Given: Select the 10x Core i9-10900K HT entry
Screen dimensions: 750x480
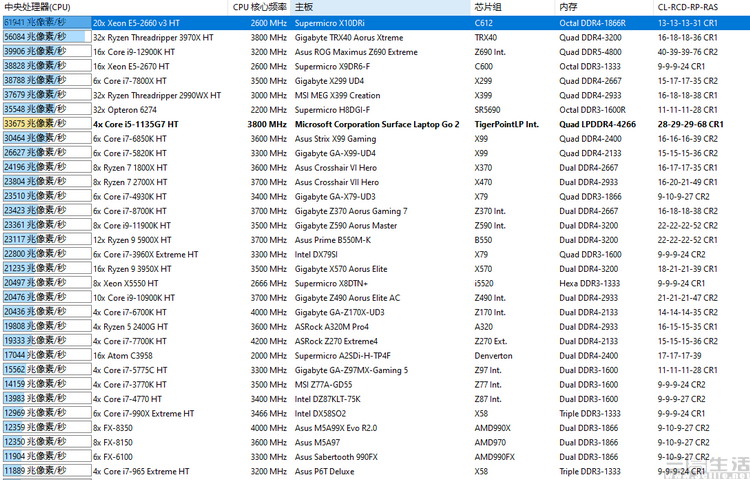Looking at the screenshot, I should coord(134,298).
